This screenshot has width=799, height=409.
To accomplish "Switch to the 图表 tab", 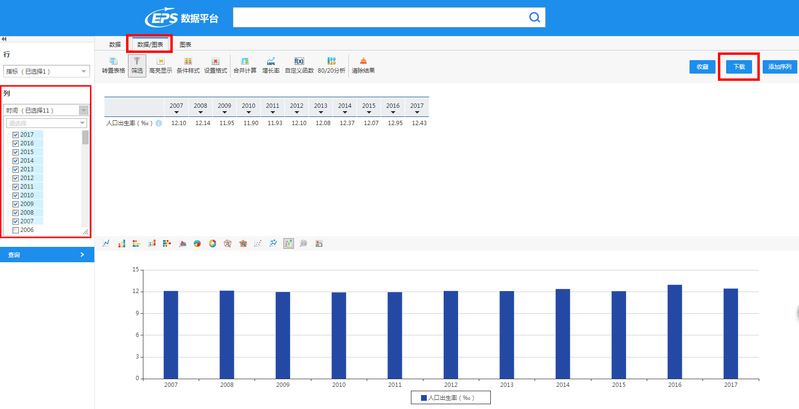I will [x=186, y=45].
